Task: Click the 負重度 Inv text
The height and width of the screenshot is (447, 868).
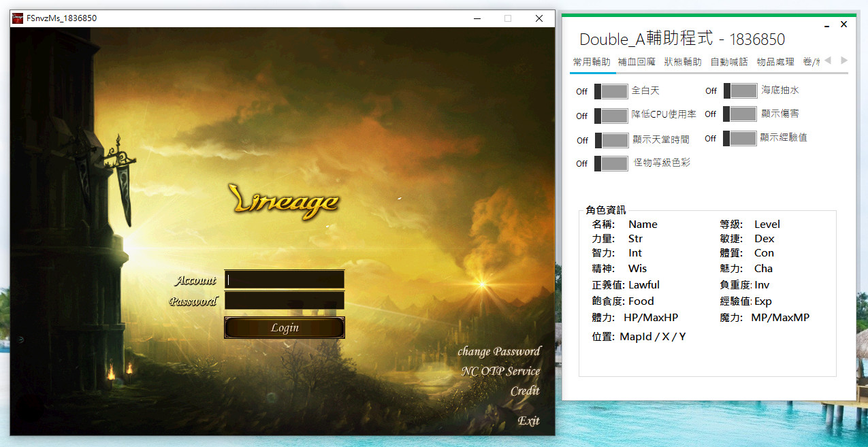Action: pos(745,285)
